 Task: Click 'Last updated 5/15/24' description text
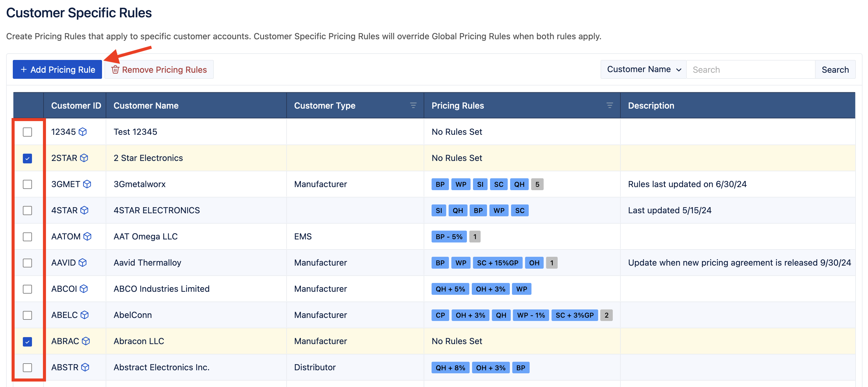coord(669,210)
